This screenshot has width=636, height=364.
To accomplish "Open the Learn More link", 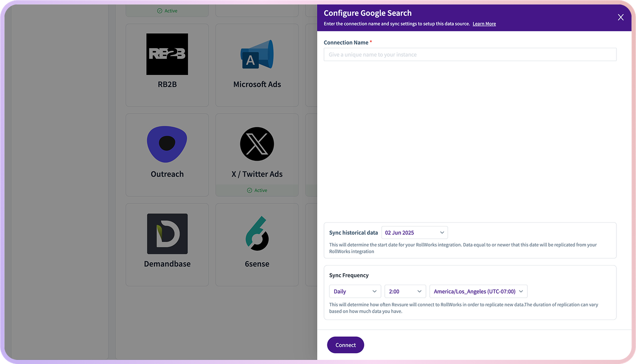I will 484,24.
